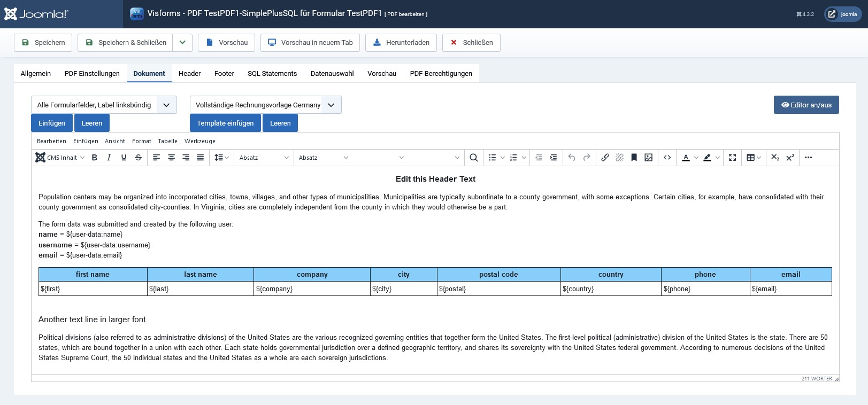This screenshot has width=868, height=405.
Task: Download PDF with Herunterladen
Action: click(401, 43)
